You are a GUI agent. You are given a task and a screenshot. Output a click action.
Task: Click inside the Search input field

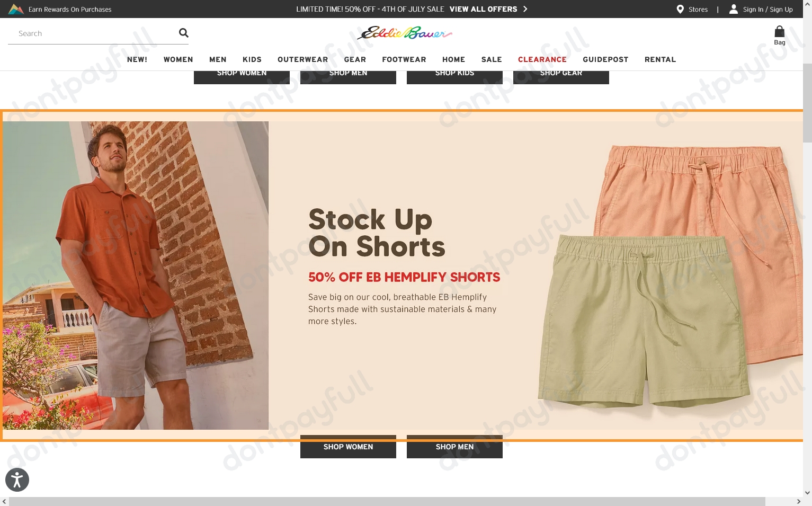(85, 33)
